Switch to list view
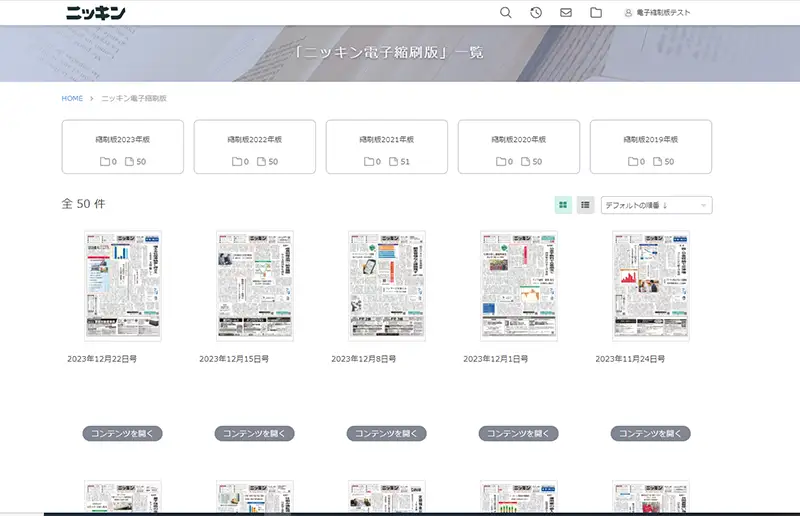Viewport: 800px width, 516px height. pyautogui.click(x=585, y=205)
